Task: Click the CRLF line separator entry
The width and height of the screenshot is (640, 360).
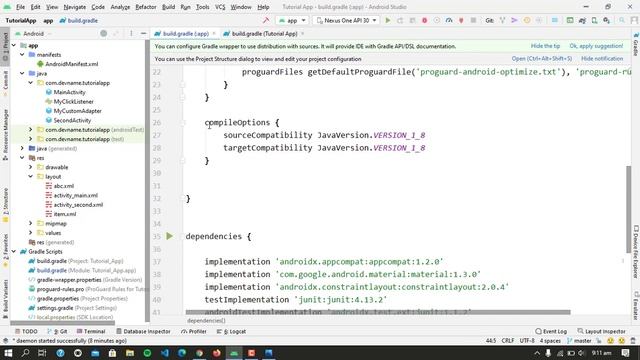Action: coord(508,340)
